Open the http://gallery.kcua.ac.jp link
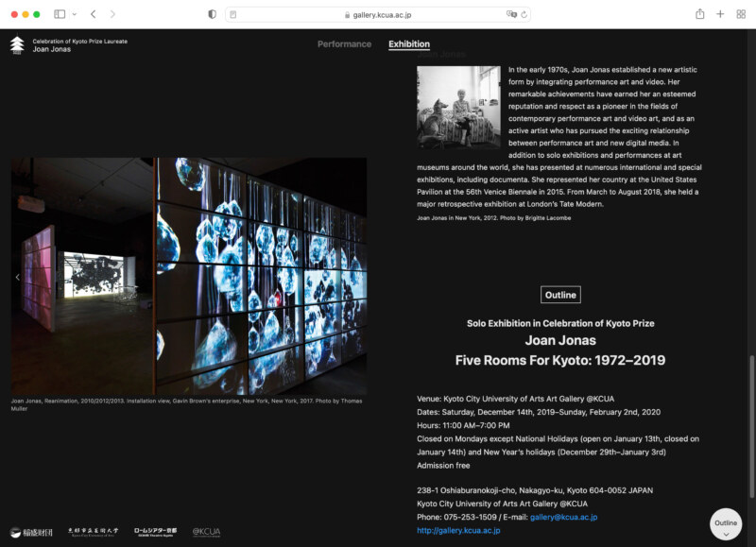The width and height of the screenshot is (756, 547). [458, 531]
